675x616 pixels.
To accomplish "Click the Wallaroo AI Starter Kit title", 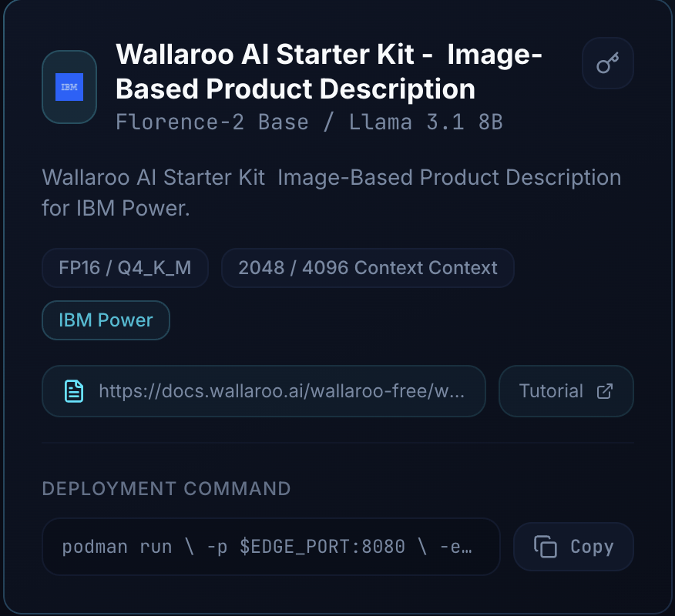I will coord(329,72).
